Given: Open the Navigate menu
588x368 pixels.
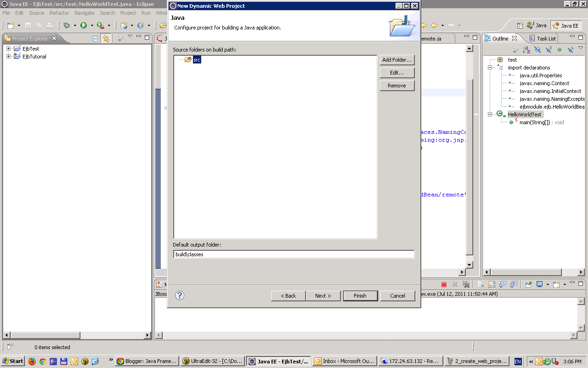Looking at the screenshot, I should [x=85, y=13].
